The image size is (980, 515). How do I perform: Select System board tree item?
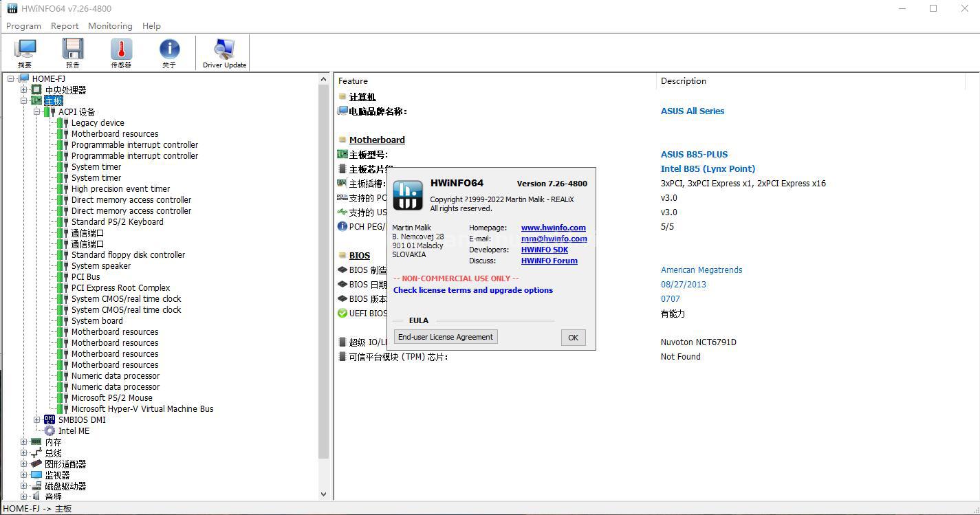97,321
